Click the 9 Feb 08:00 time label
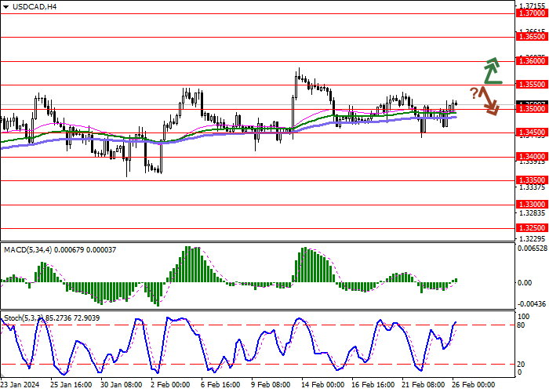 [271, 385]
